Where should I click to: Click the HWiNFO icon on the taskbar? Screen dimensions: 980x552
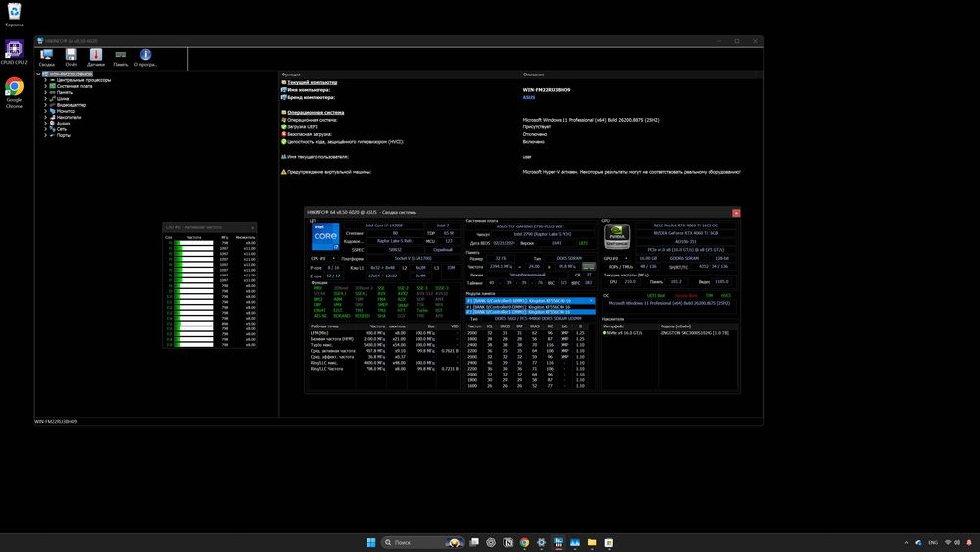tap(559, 542)
